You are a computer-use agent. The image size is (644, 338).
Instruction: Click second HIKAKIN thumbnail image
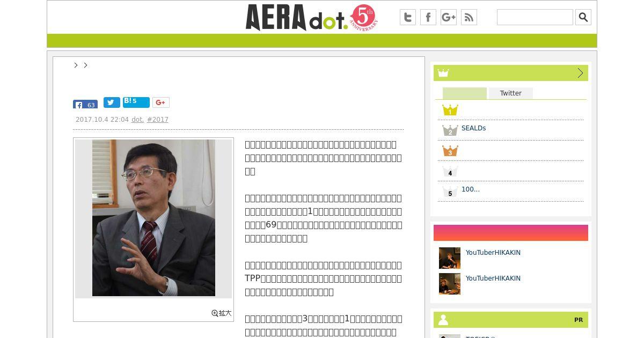[450, 284]
